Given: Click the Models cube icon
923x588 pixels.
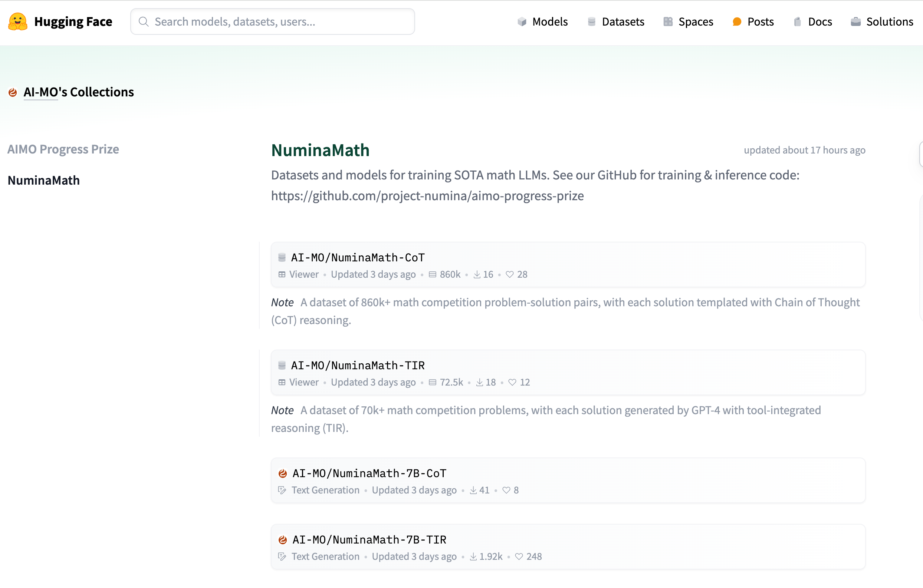Looking at the screenshot, I should [522, 22].
